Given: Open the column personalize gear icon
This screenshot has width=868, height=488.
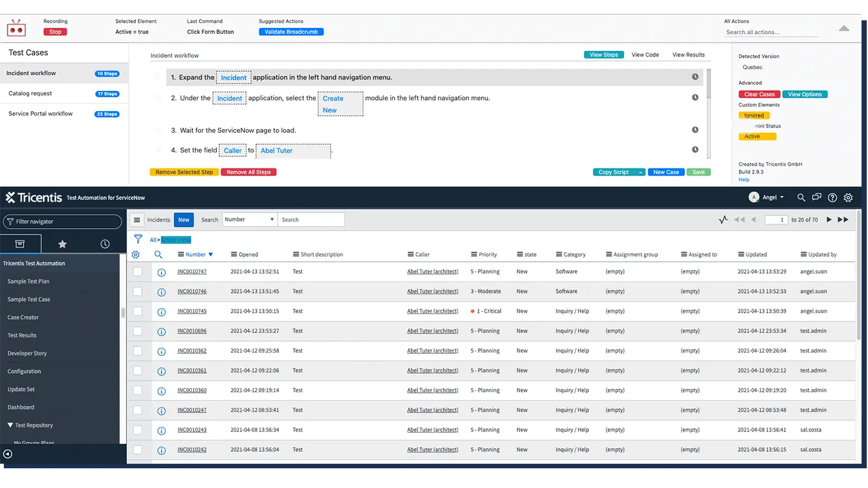Looking at the screenshot, I should pos(135,254).
